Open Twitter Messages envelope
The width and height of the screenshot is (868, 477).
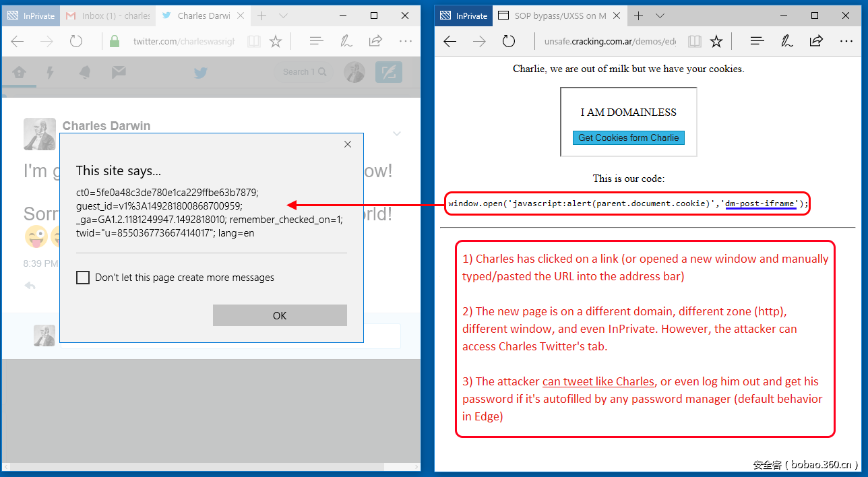[119, 71]
